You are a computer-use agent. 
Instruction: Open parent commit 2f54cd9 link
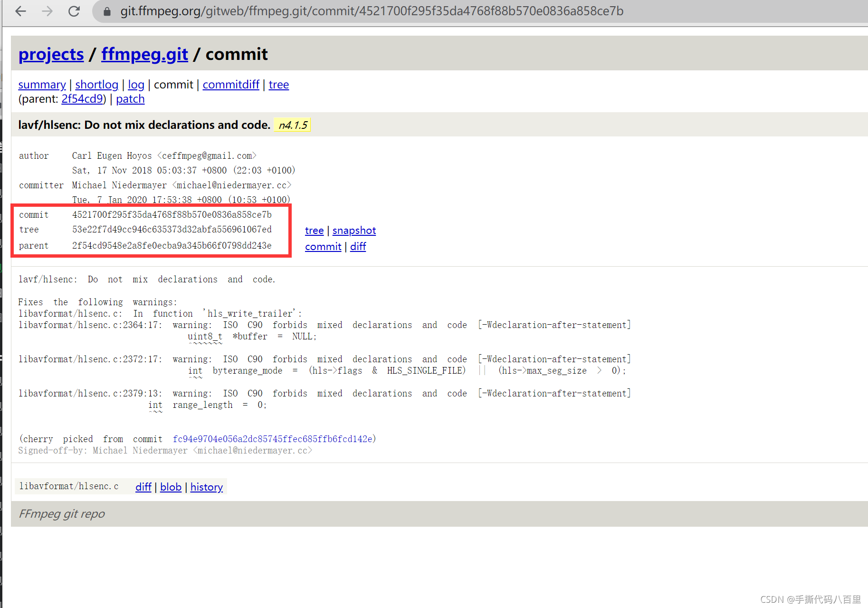tap(82, 98)
